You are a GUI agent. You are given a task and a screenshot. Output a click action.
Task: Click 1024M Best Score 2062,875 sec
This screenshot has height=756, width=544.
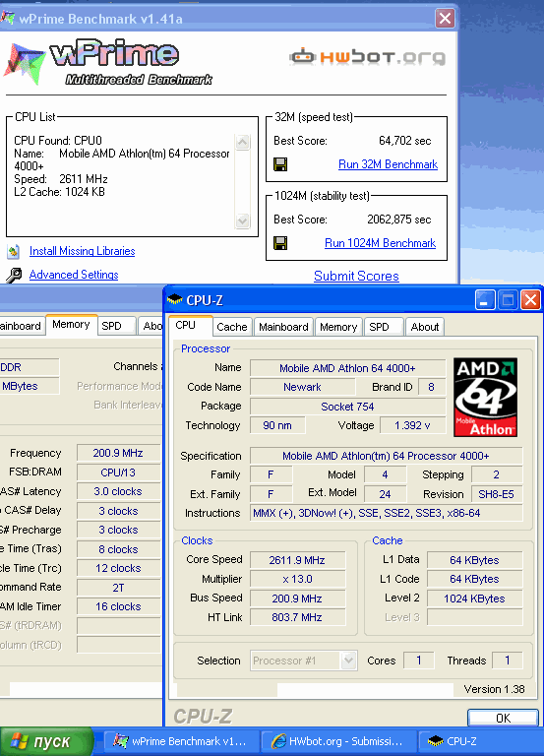399,220
